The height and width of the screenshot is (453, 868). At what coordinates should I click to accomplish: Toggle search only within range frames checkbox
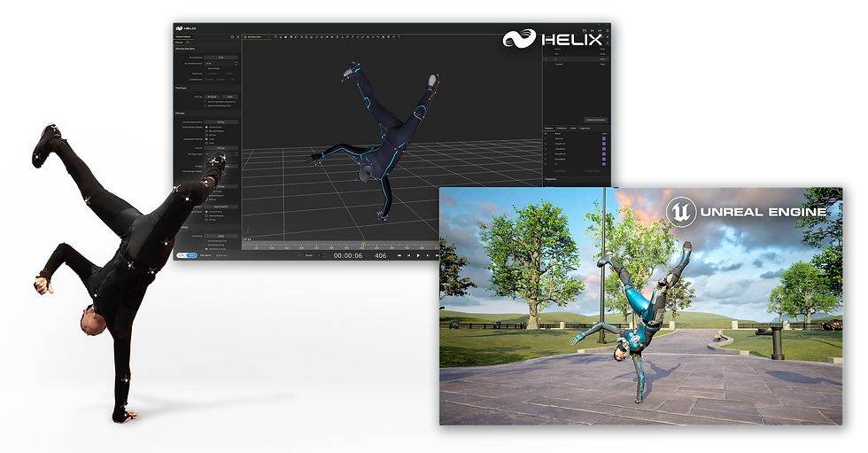tap(205, 102)
